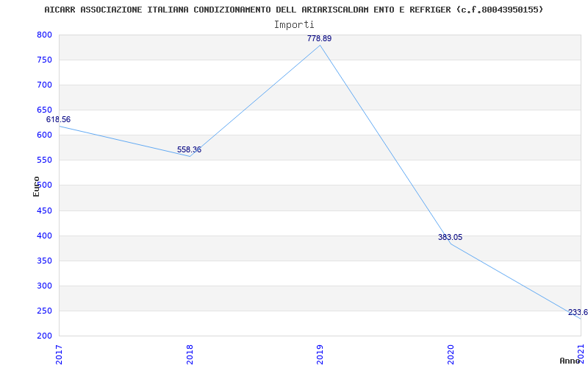The image size is (588, 368).
Task: Click the 350 y-axis tick label
Action: tap(44, 261)
